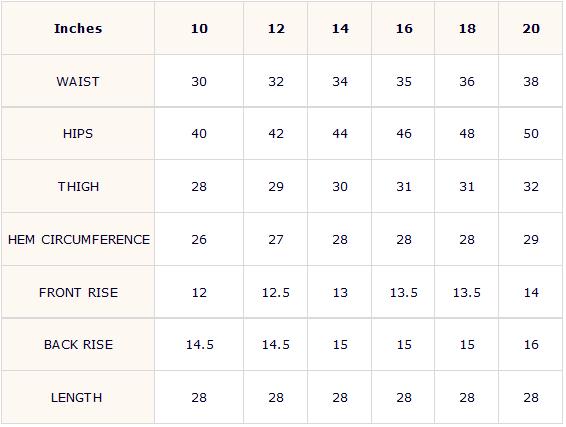The height and width of the screenshot is (427, 566).
Task: Click the FRONT RISE row label
Action: coord(78,292)
